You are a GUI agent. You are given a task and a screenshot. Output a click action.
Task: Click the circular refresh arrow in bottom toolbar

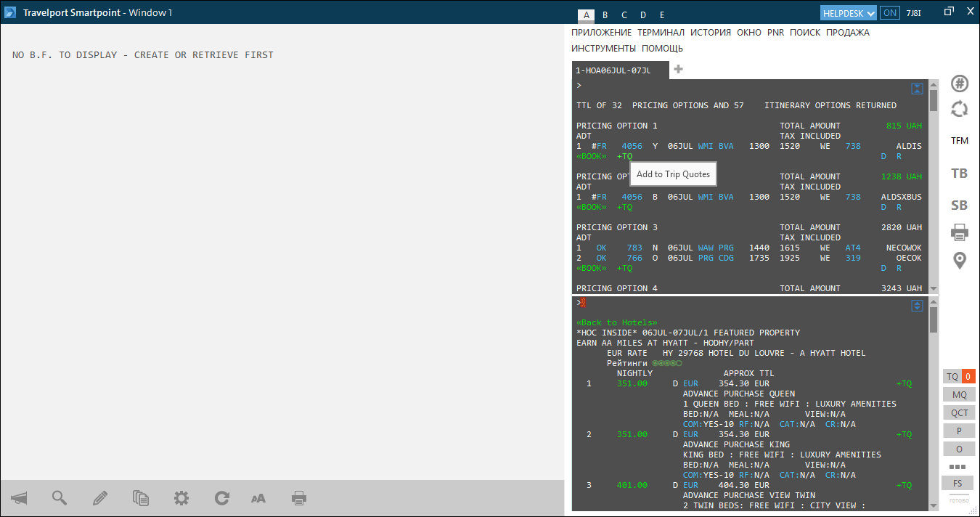[x=222, y=498]
